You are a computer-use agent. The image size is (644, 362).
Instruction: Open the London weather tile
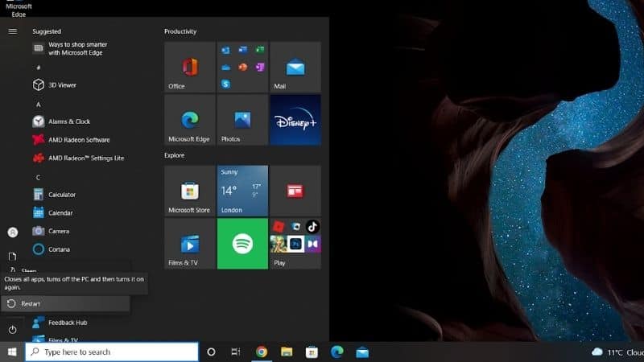tap(242, 191)
